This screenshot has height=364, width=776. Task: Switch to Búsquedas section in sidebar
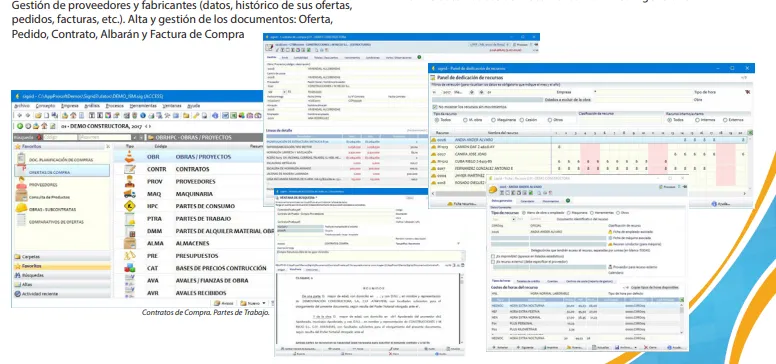point(62,275)
